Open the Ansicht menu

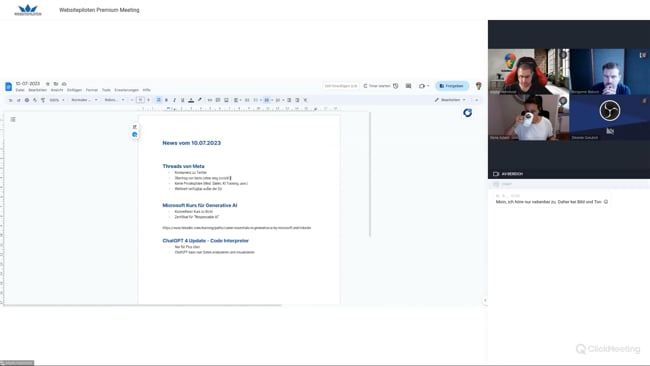57,90
